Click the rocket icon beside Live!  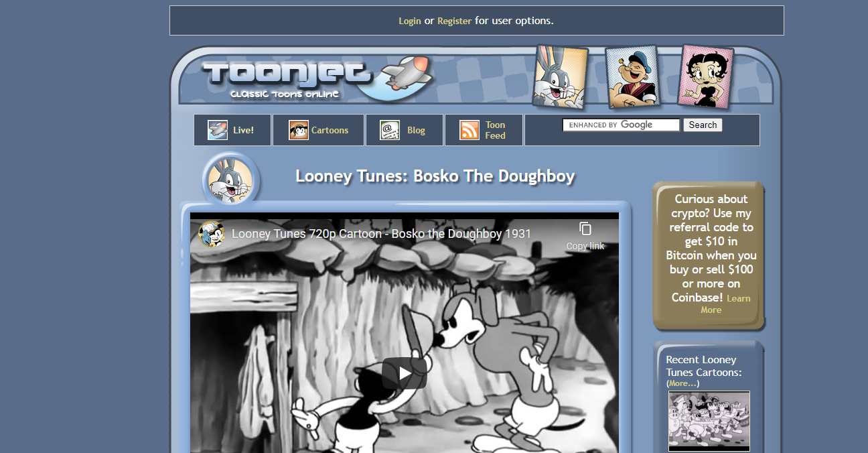tap(218, 130)
